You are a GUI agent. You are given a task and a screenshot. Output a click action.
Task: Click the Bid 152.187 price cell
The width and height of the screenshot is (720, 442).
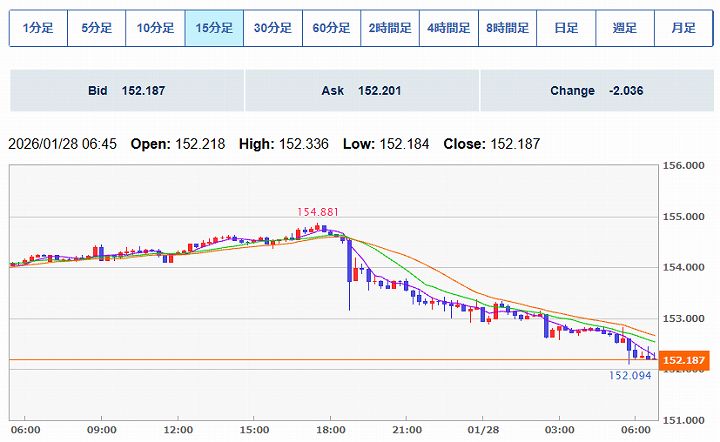[x=126, y=91]
